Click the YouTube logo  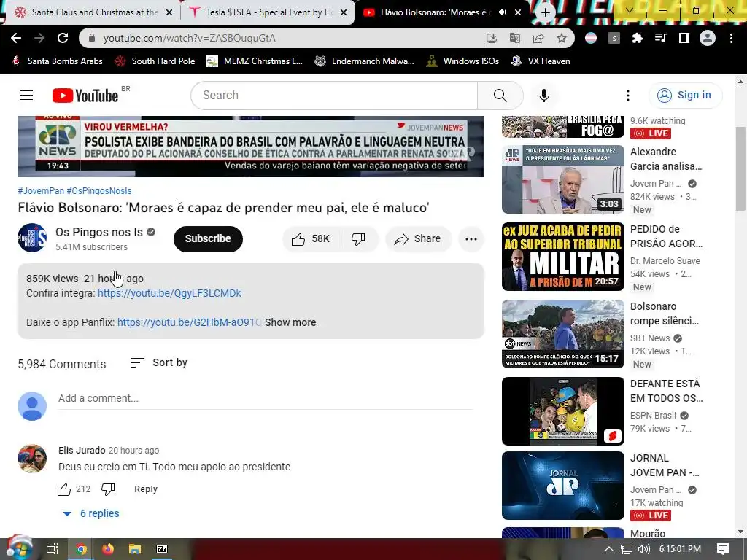click(85, 96)
